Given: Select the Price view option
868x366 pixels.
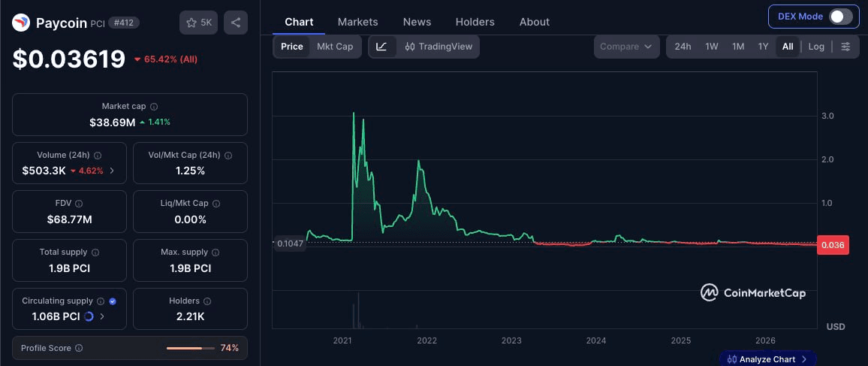Looking at the screenshot, I should tap(292, 47).
